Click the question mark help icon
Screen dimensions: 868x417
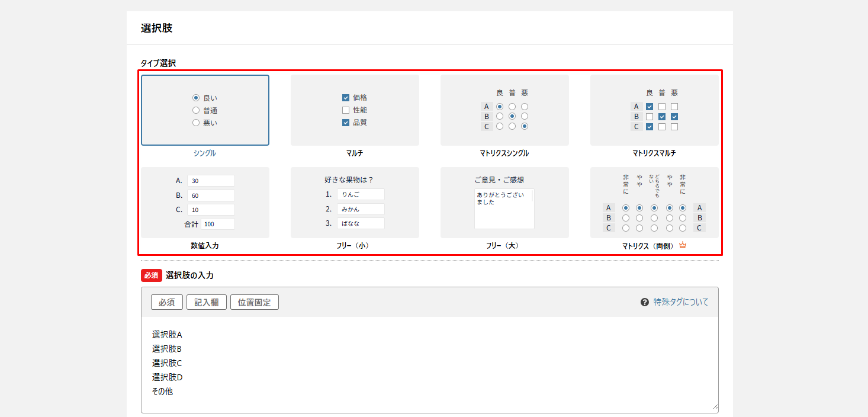(645, 302)
